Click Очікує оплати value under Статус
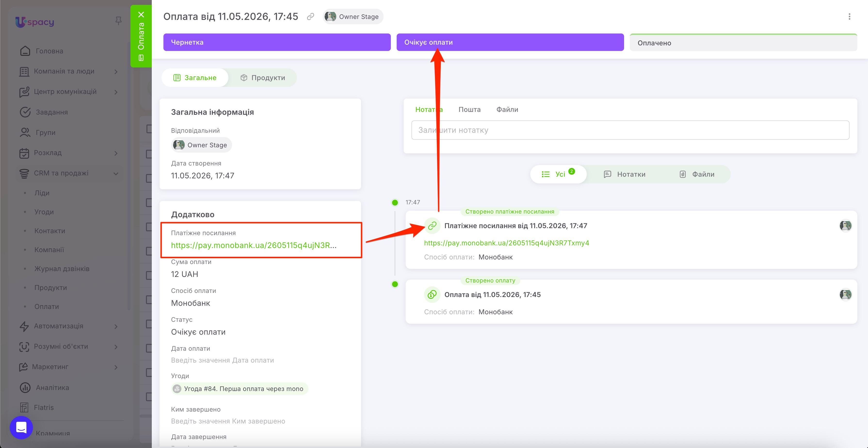The image size is (868, 448). [198, 332]
